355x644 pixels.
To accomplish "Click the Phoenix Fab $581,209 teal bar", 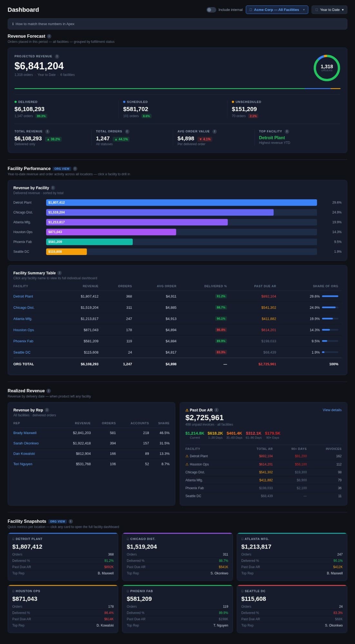I will 89,242.
